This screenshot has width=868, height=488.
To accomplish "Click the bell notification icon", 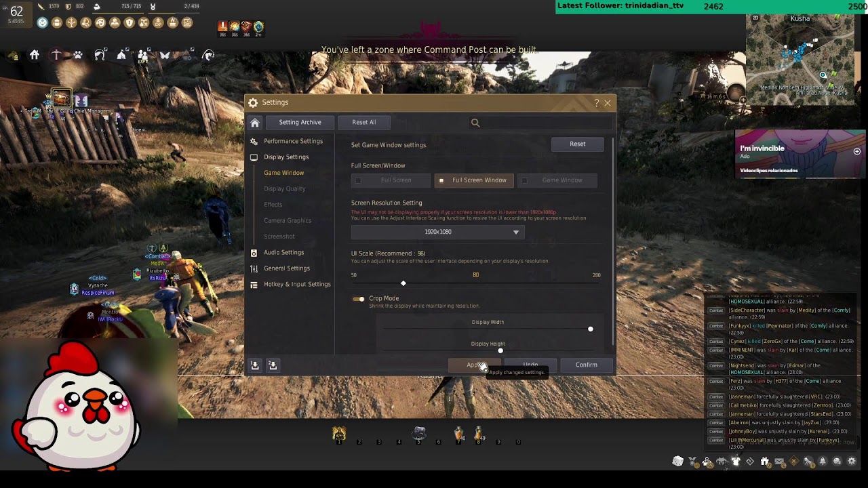I will pos(823,461).
